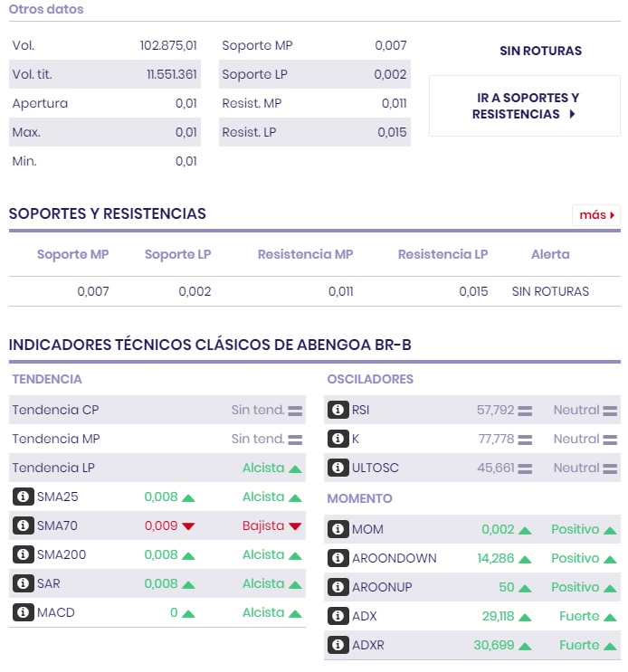Click the MOM info icon
Screen dimensions: 628x672
coord(338,529)
